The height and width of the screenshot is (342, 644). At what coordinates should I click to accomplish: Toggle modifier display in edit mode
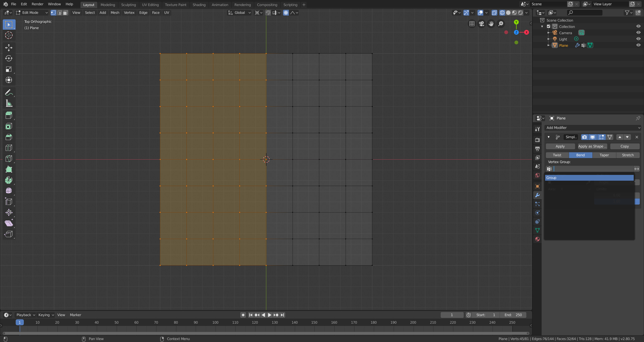pyautogui.click(x=601, y=137)
